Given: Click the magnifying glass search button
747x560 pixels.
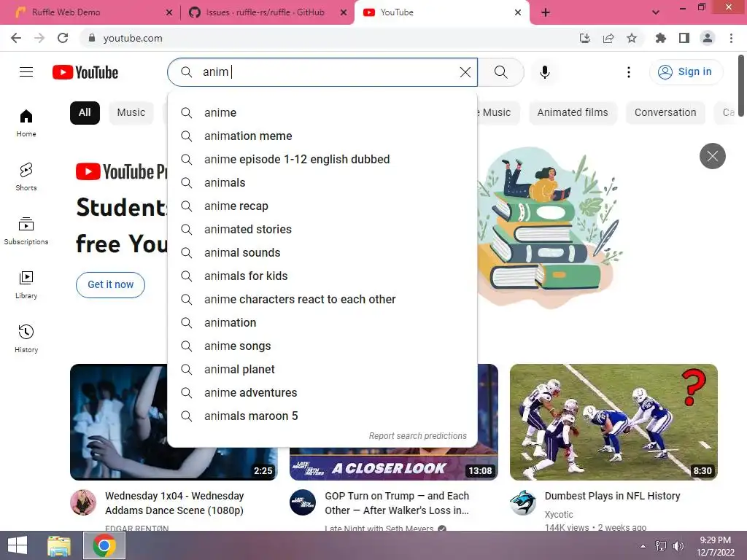Looking at the screenshot, I should (x=500, y=72).
